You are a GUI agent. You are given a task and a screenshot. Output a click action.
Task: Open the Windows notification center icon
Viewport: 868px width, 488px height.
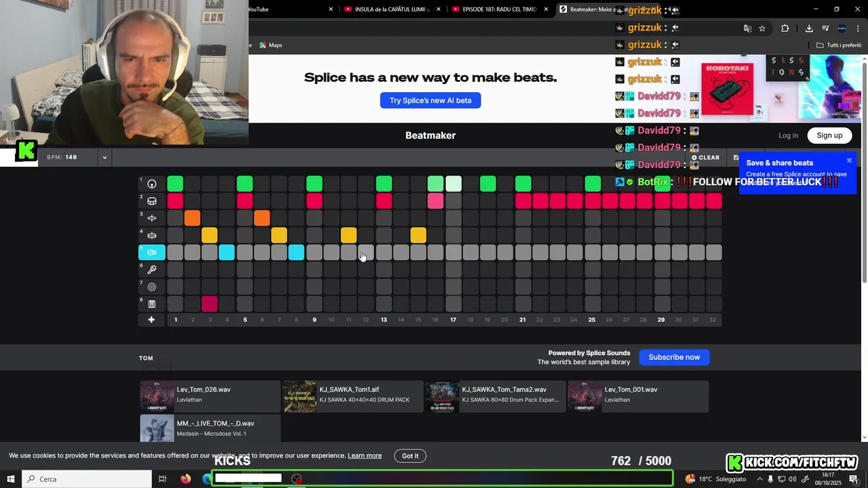coord(854,479)
